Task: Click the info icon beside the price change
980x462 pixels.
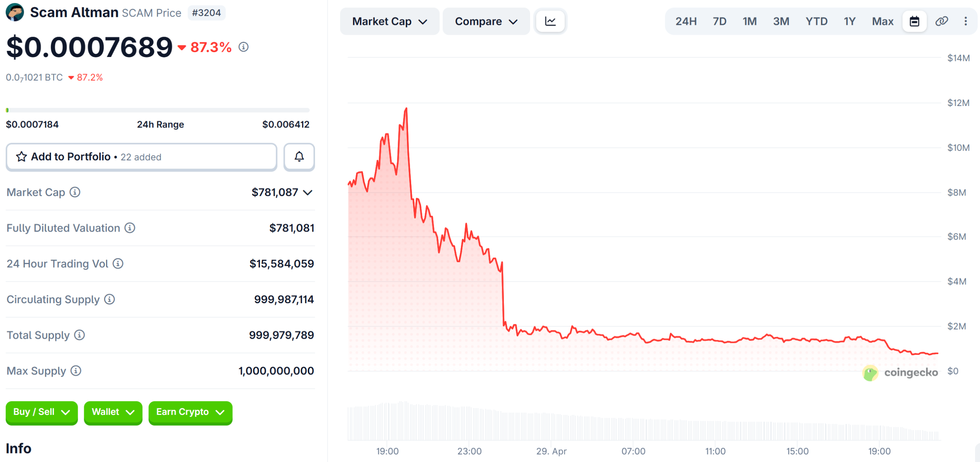Action: 244,47
